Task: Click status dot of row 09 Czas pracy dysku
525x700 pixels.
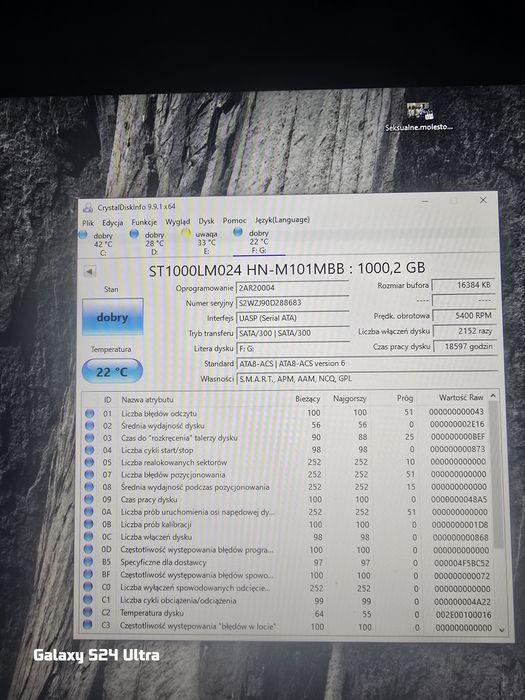Action: [x=89, y=499]
